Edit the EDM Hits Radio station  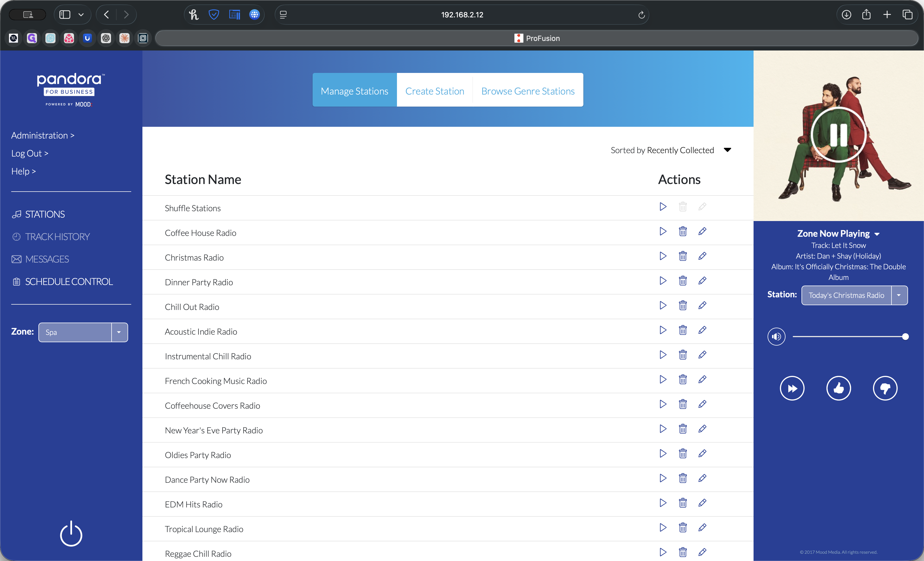click(702, 503)
